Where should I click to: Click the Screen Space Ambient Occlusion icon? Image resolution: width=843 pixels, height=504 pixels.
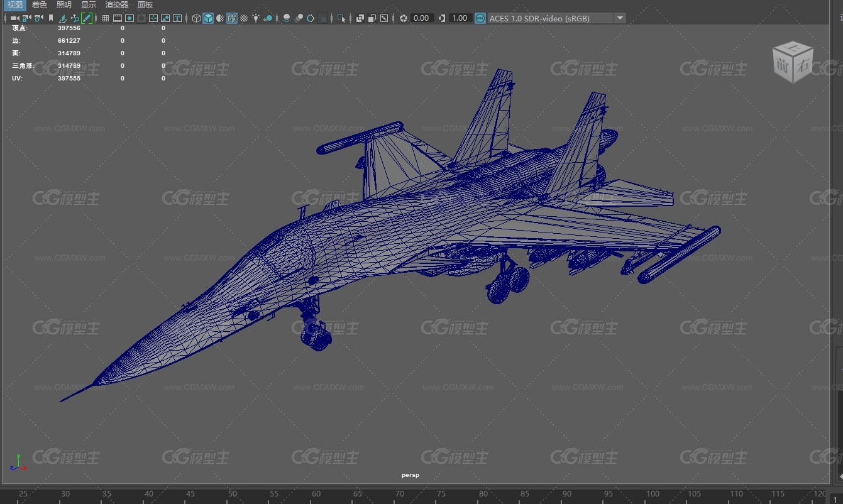(x=287, y=18)
